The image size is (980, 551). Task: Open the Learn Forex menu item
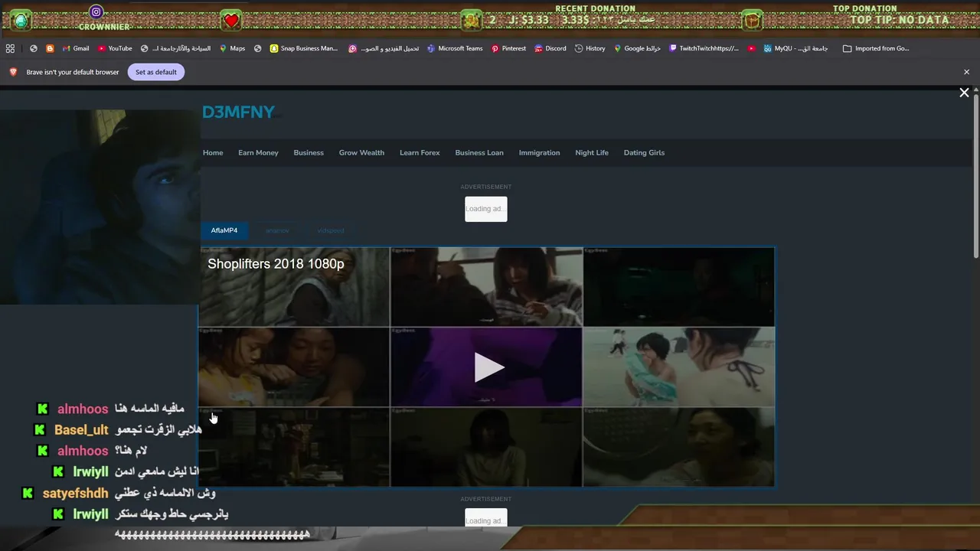click(x=420, y=152)
